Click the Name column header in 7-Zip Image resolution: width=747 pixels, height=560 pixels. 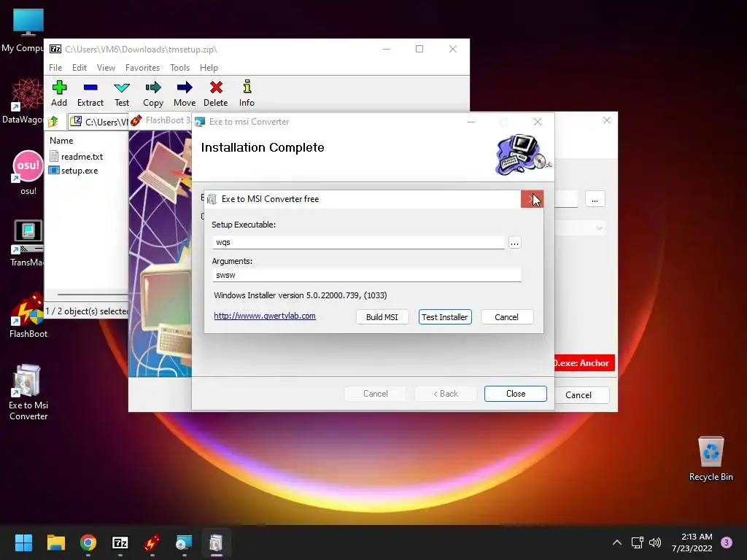click(61, 141)
